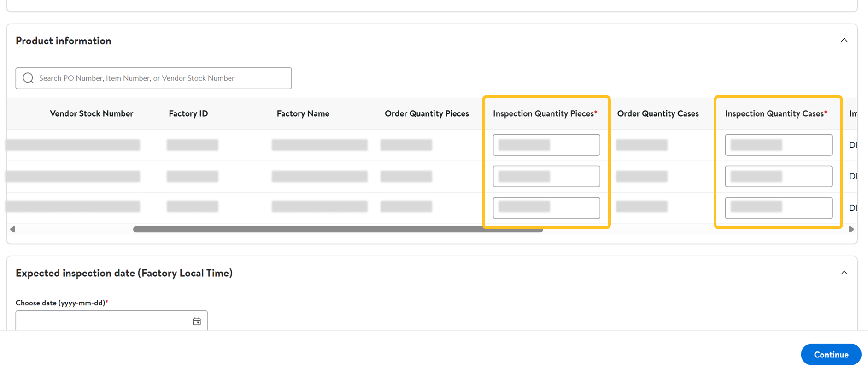
Task: Click third row Inspection Quantity Pieces field
Action: pos(546,208)
